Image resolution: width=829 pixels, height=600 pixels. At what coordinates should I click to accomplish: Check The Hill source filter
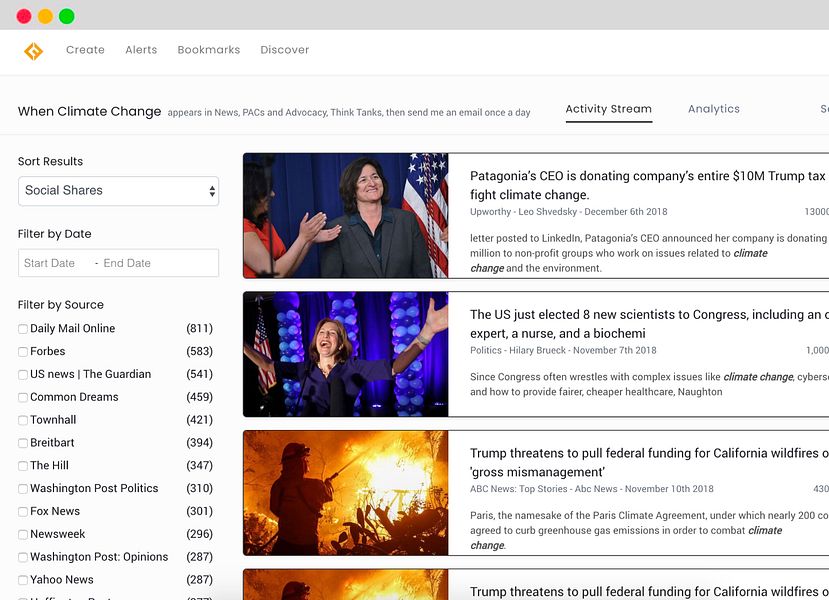(23, 466)
